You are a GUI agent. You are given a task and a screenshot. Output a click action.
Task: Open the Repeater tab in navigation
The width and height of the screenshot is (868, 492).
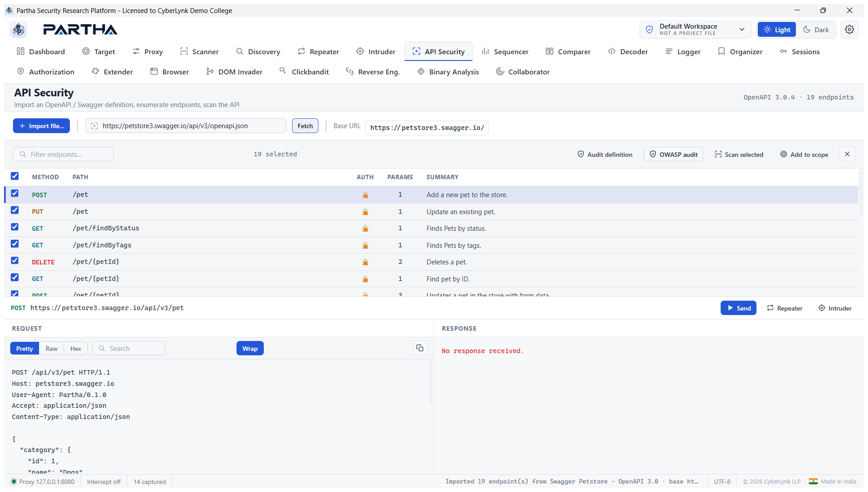318,52
